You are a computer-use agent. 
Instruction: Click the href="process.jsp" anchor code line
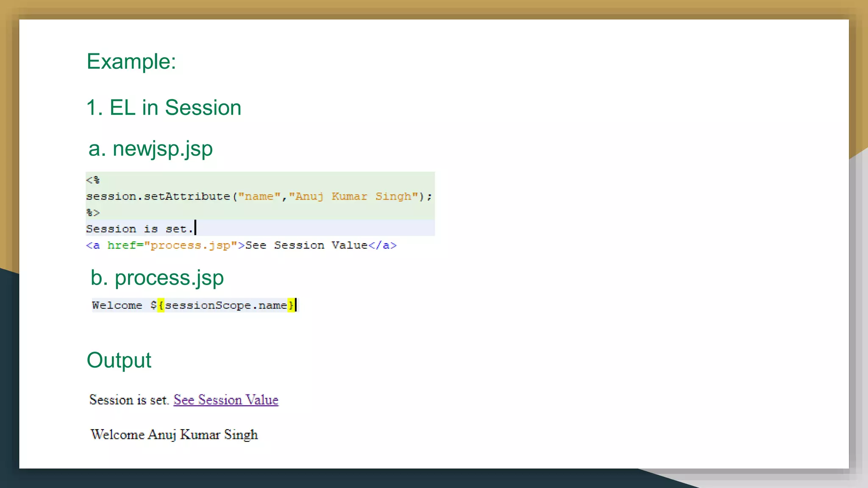point(241,245)
